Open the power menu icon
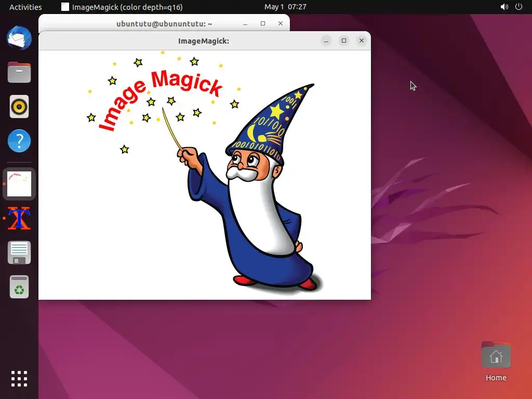532x399 pixels. [519, 7]
